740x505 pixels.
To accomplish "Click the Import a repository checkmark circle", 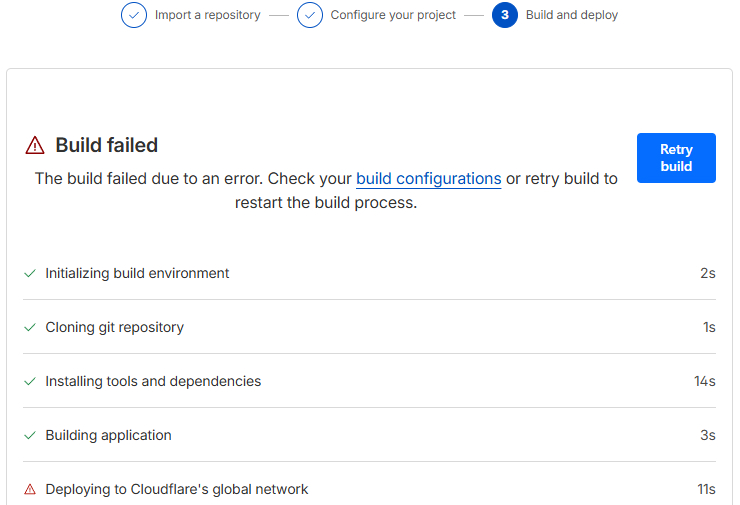I will click(x=133, y=15).
